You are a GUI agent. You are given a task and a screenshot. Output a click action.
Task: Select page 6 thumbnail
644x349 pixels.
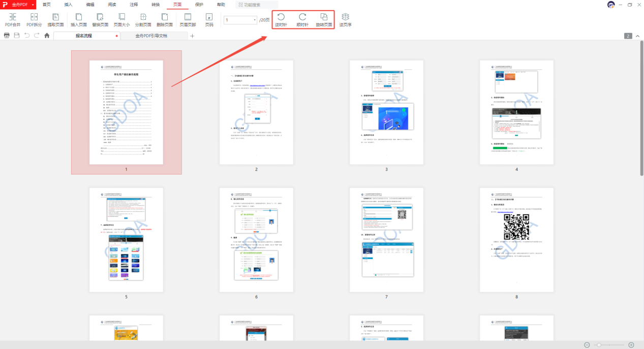[x=256, y=240]
